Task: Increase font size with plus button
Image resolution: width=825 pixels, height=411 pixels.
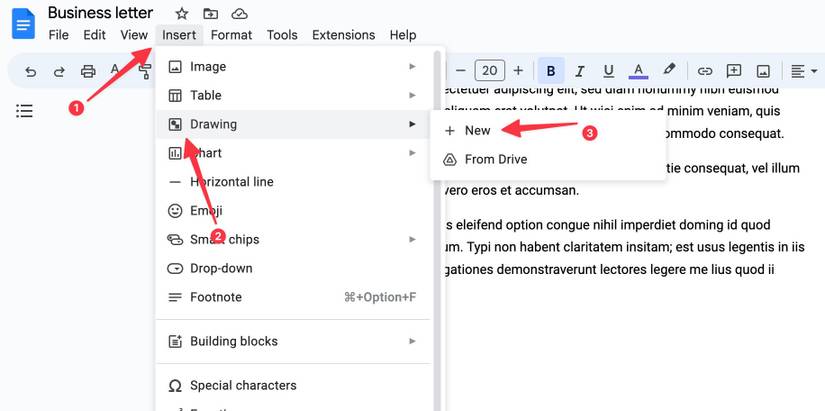Action: tap(518, 71)
